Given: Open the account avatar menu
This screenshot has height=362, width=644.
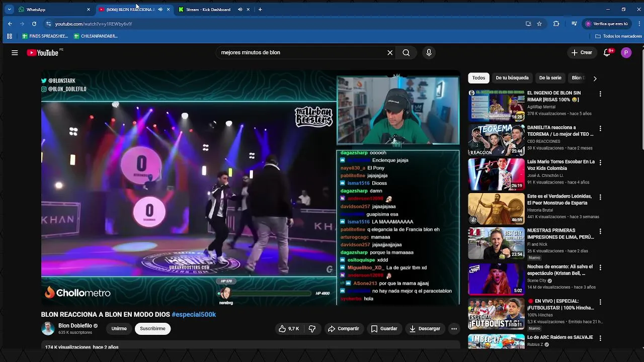Looking at the screenshot, I should click(x=626, y=52).
